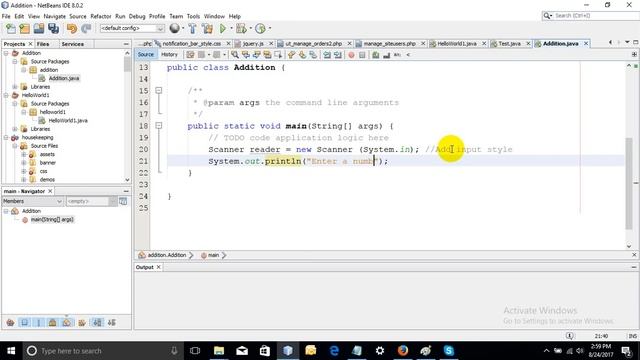The height and width of the screenshot is (360, 640).
Task: Click the Open Project toolbar icon
Action: point(39,29)
